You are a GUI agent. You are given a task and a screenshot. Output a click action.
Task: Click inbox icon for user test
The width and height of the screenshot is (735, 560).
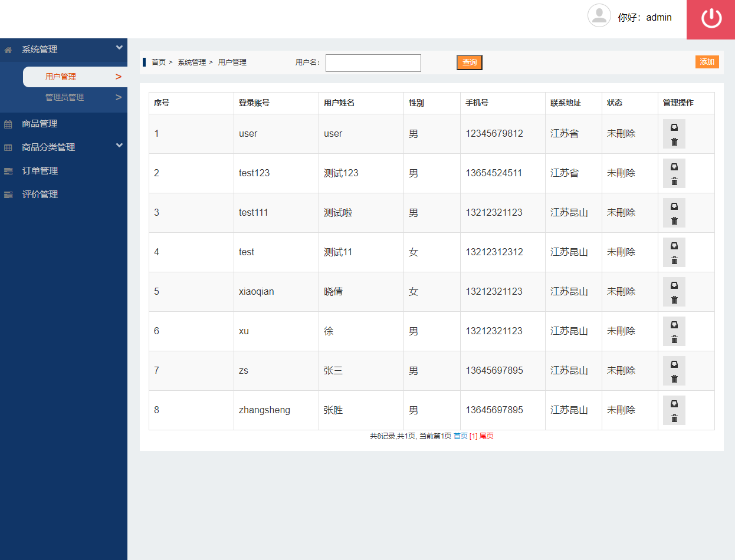click(674, 246)
